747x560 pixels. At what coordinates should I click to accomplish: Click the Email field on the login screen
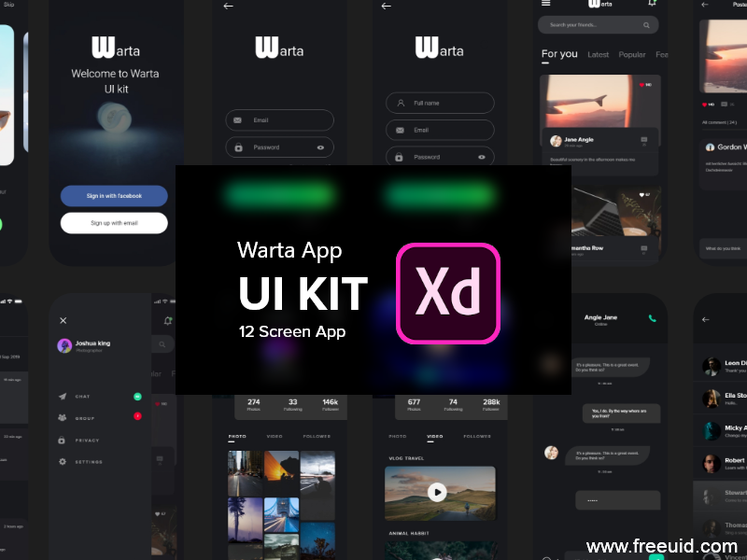point(279,120)
